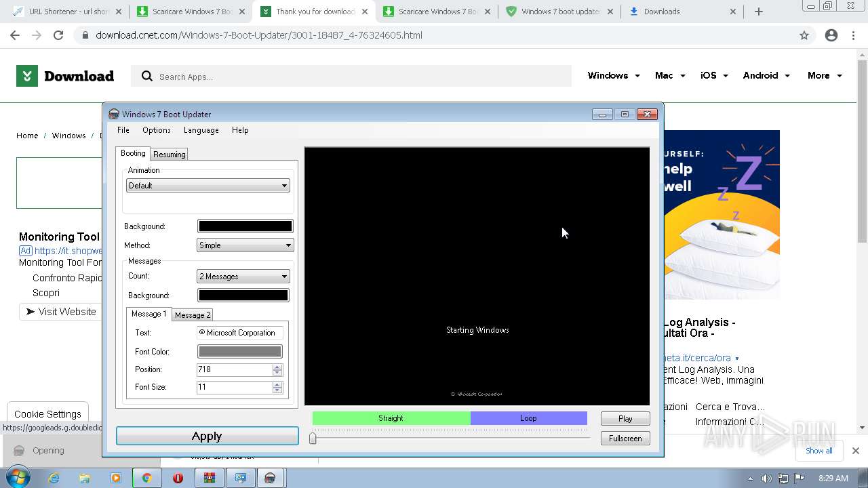Click the Position value field
Screen dimensions: 868x488
click(x=234, y=369)
